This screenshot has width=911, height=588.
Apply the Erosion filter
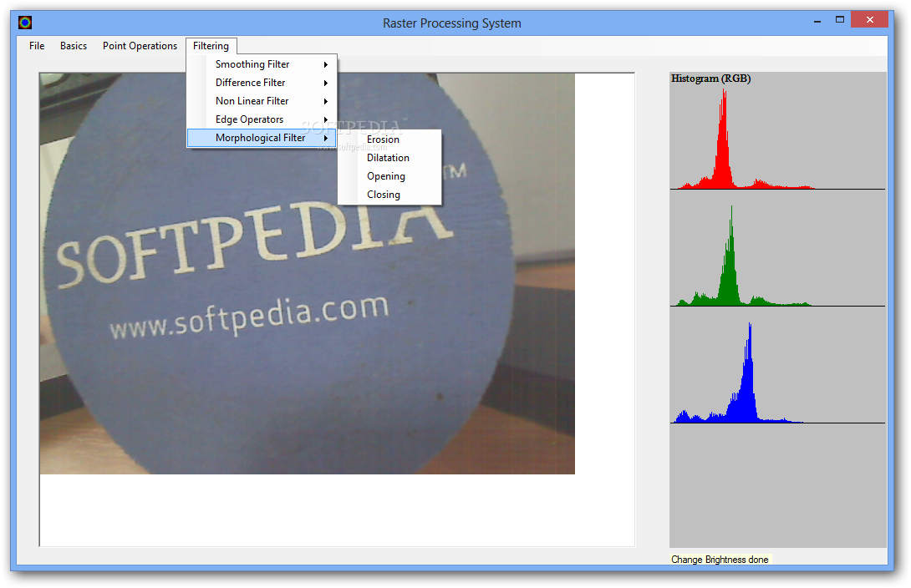pyautogui.click(x=389, y=139)
